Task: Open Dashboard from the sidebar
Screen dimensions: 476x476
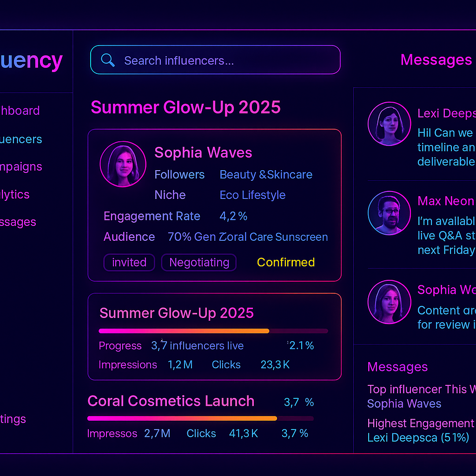Action: point(20,111)
